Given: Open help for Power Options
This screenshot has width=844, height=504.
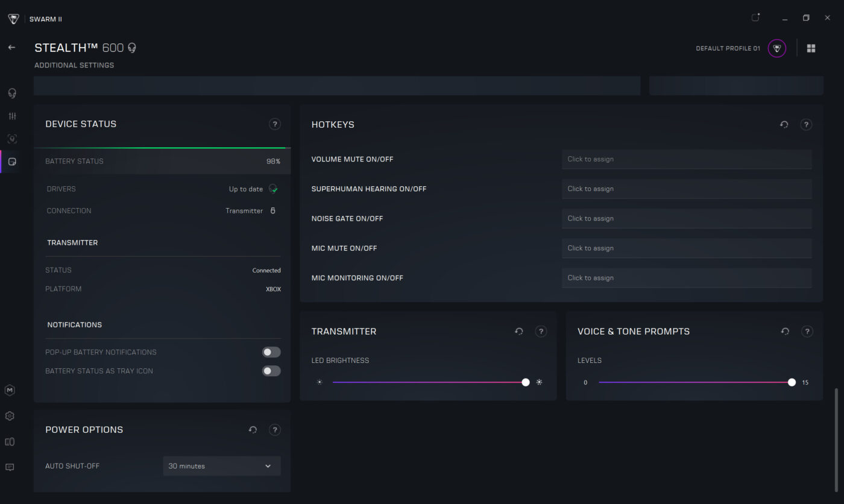Looking at the screenshot, I should click(275, 430).
